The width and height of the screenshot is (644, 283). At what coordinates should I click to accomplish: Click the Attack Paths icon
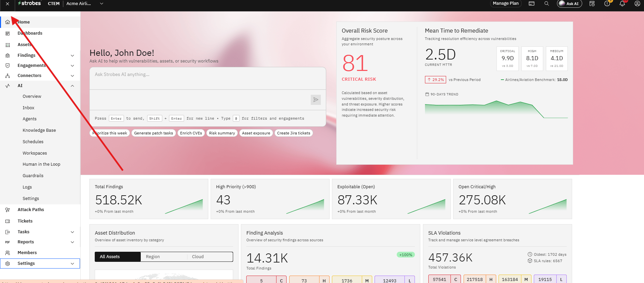click(8, 210)
